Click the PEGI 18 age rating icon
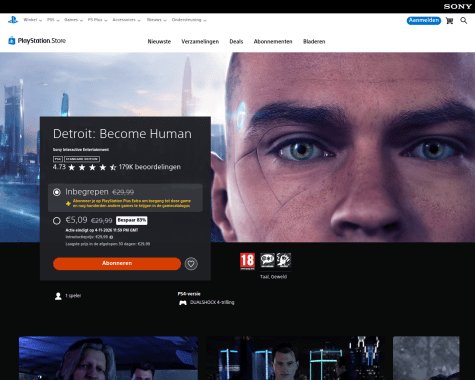Viewport: 475px width, 380px height. click(x=247, y=261)
